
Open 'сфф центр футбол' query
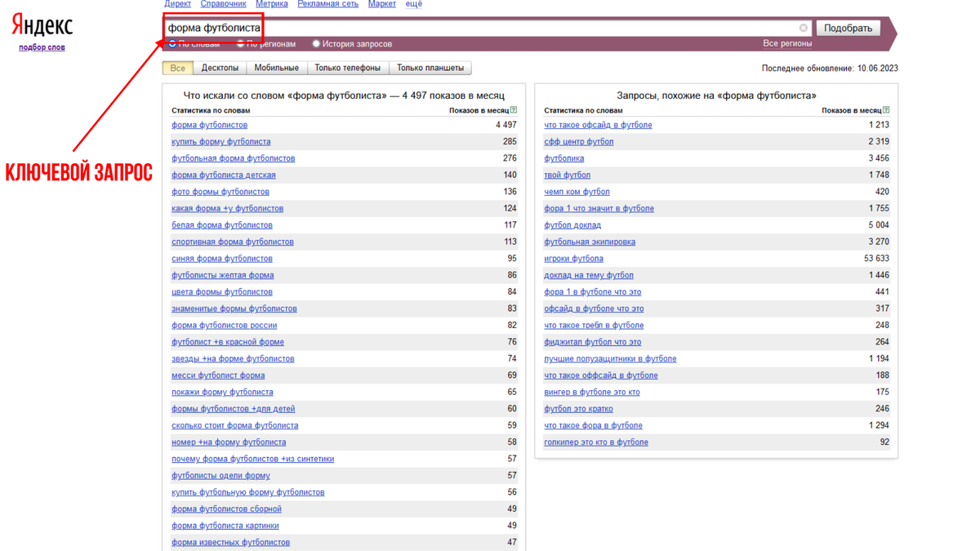pos(579,141)
